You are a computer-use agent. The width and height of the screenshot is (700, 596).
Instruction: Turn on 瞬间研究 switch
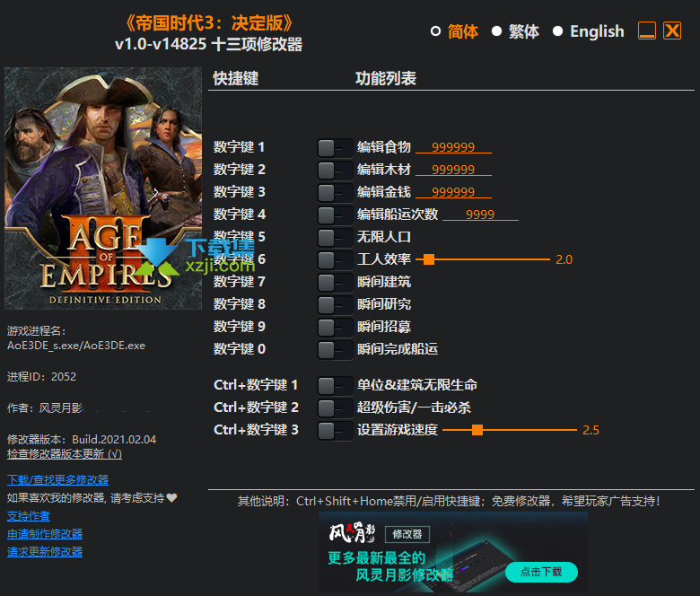(335, 305)
